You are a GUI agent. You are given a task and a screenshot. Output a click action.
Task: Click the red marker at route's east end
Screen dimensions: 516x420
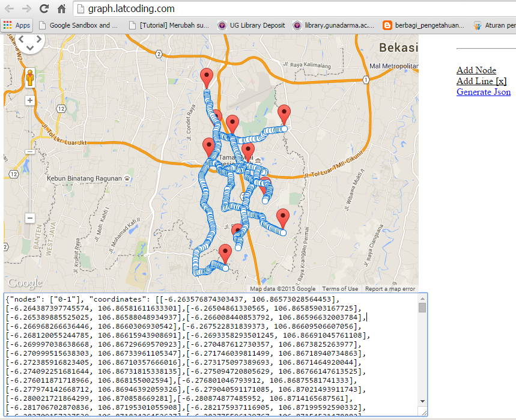[x=284, y=115]
